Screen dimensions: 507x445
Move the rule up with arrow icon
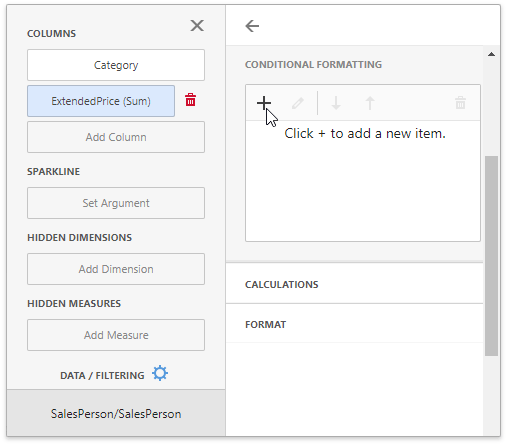click(x=370, y=103)
